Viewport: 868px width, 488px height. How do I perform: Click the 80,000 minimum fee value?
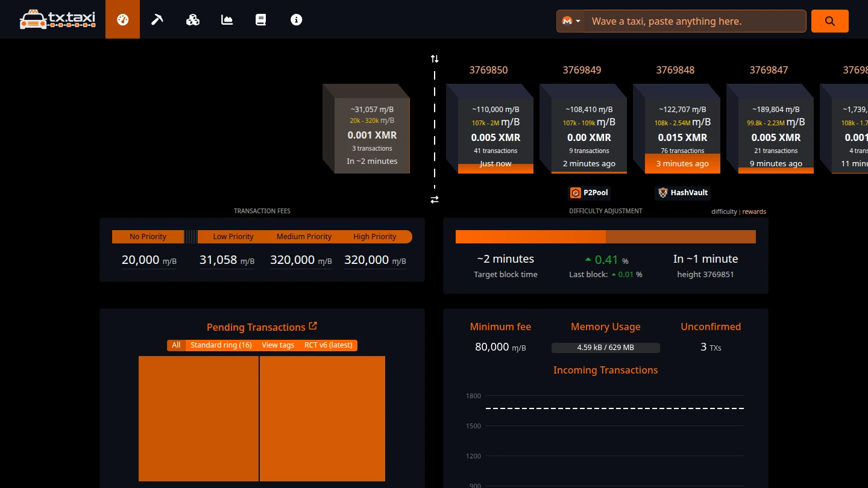pos(500,347)
